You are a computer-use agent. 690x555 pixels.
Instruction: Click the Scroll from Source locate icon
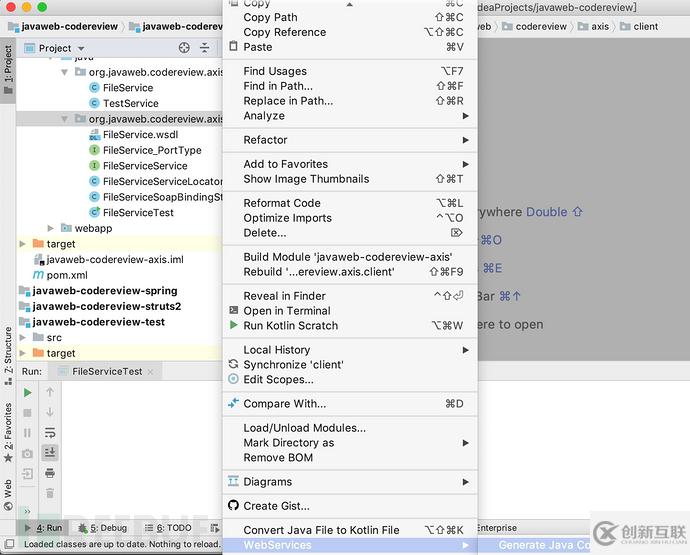[x=184, y=48]
